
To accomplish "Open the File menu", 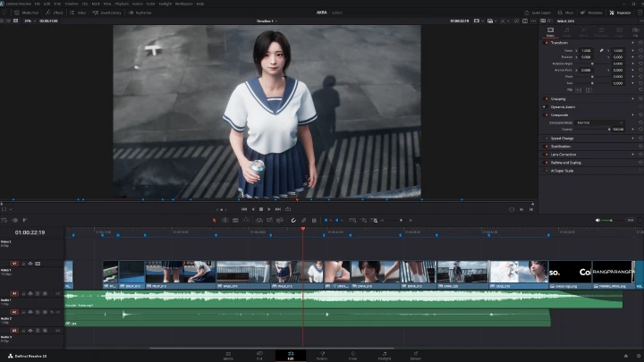I will [x=38, y=4].
